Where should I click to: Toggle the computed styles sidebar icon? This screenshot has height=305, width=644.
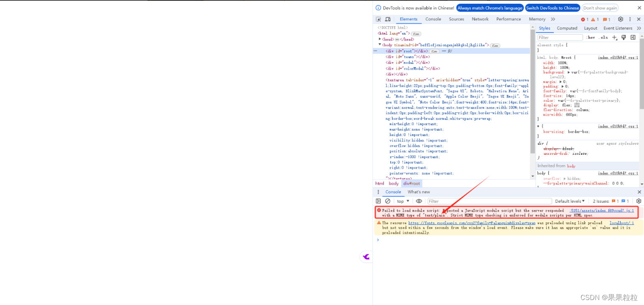tap(633, 38)
